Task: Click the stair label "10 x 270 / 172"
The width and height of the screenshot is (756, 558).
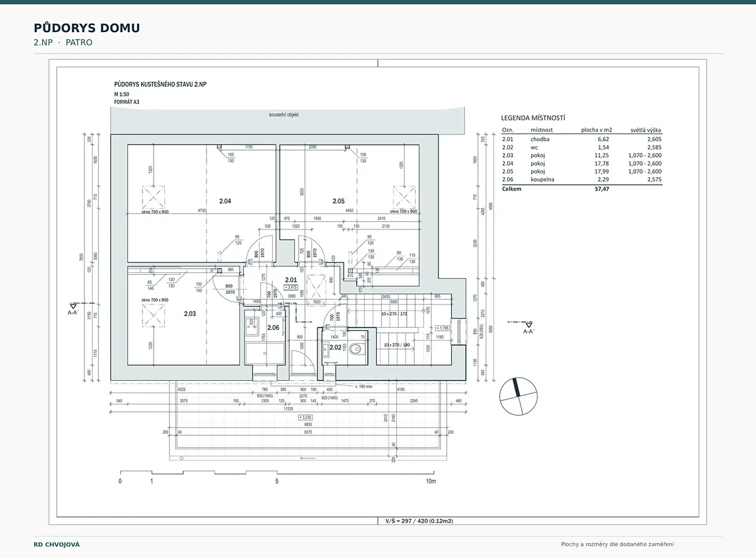Action: click(395, 313)
